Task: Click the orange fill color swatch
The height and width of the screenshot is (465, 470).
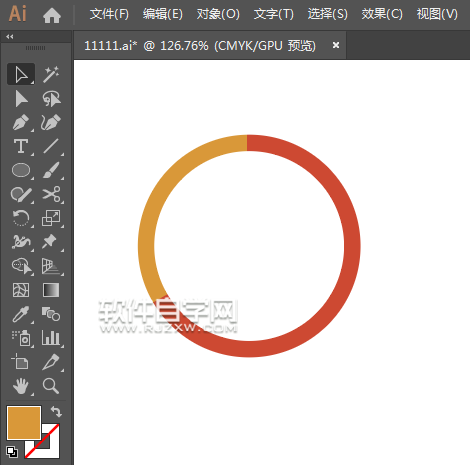Action: [24, 423]
